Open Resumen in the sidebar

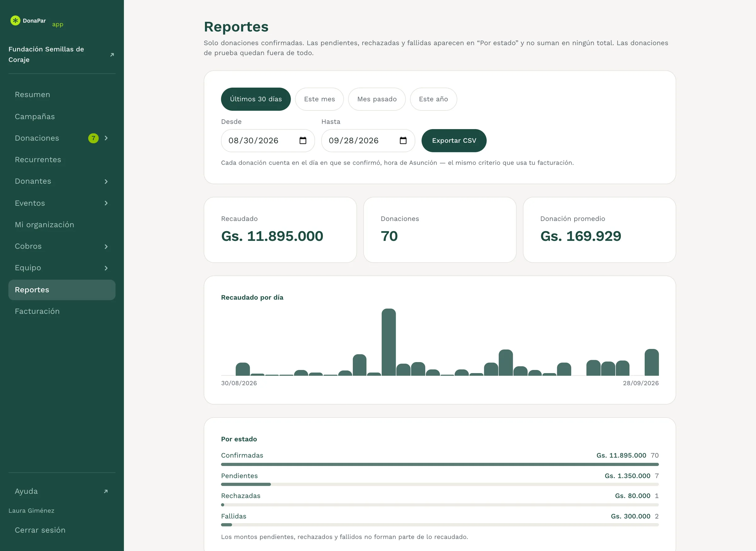pos(62,95)
